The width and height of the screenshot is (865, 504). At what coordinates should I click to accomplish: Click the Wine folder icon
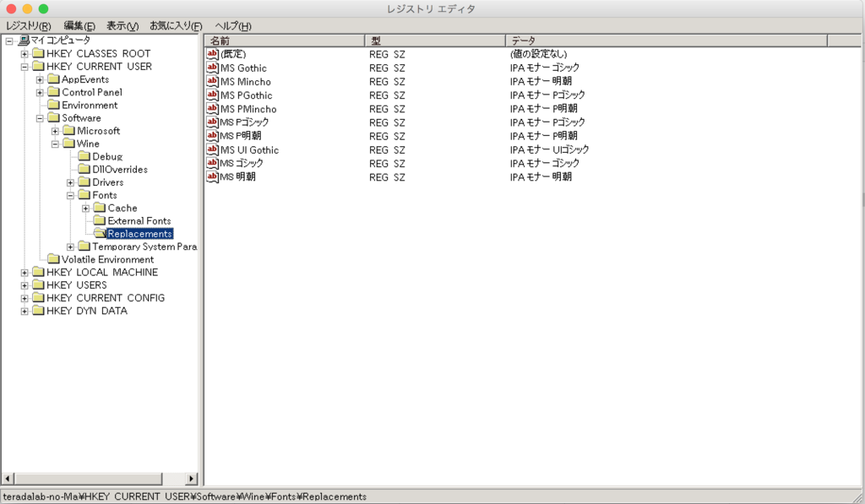point(69,144)
